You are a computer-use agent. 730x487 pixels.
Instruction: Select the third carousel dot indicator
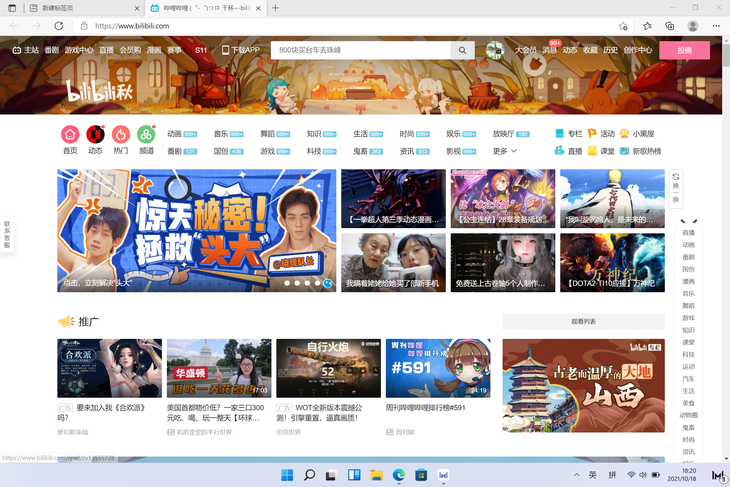click(x=307, y=283)
